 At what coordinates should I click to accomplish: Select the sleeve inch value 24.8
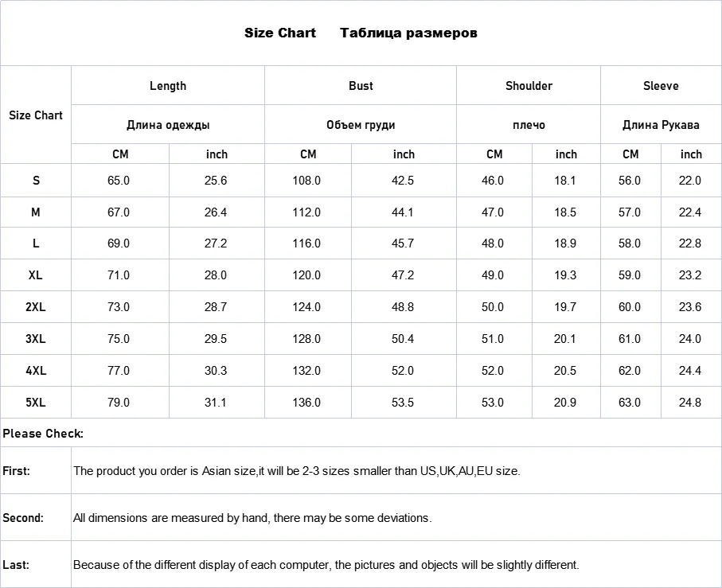[690, 403]
